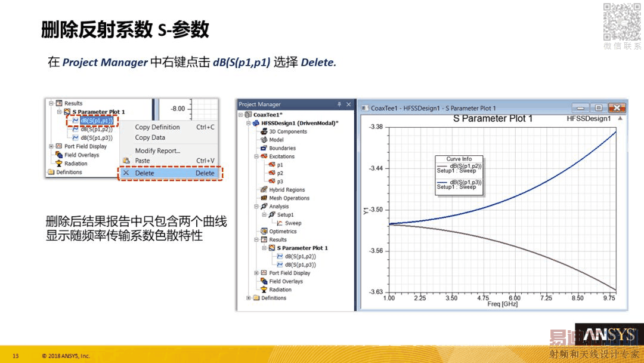Click the Analysis icon
The width and height of the screenshot is (644, 363).
click(x=264, y=207)
